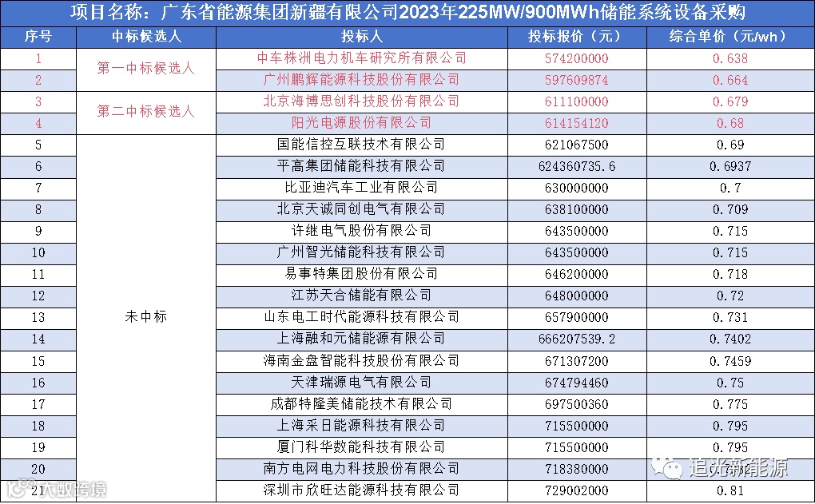Click bid price 621067500
This screenshot has width=815, height=504.
577,145
